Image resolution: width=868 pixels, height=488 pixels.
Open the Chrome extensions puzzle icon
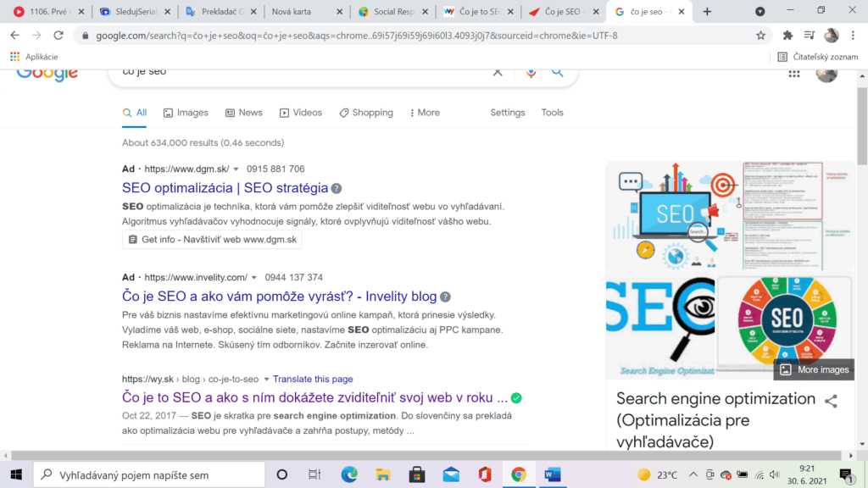point(787,36)
